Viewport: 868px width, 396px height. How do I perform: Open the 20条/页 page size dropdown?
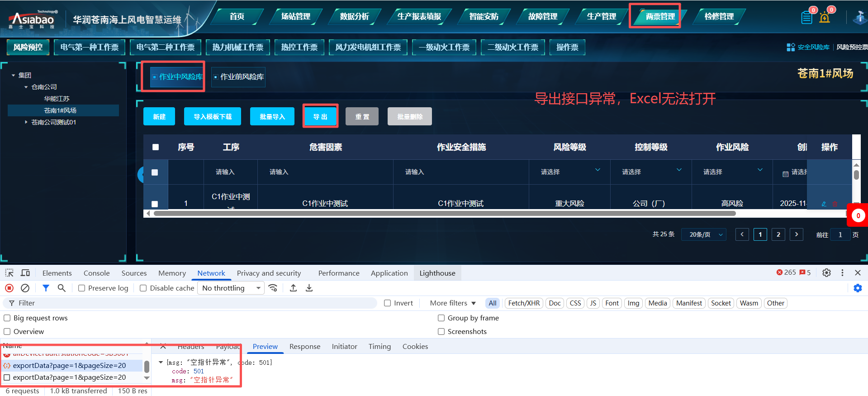703,234
